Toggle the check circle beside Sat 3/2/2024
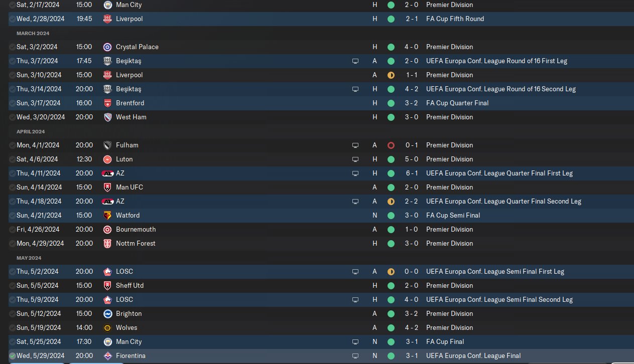Image resolution: width=634 pixels, height=364 pixels. click(x=13, y=47)
